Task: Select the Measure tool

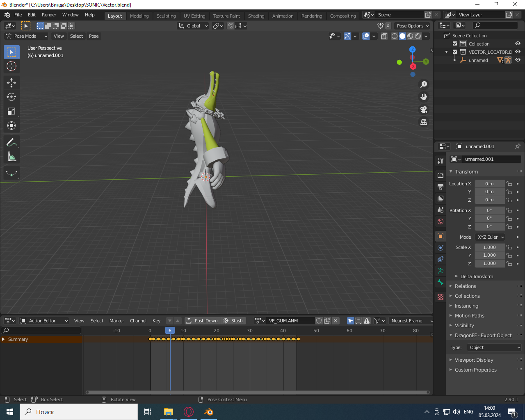Action: point(11,157)
